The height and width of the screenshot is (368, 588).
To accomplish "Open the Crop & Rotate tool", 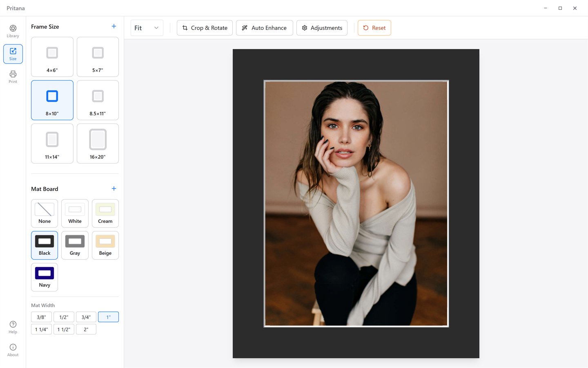I will [205, 28].
